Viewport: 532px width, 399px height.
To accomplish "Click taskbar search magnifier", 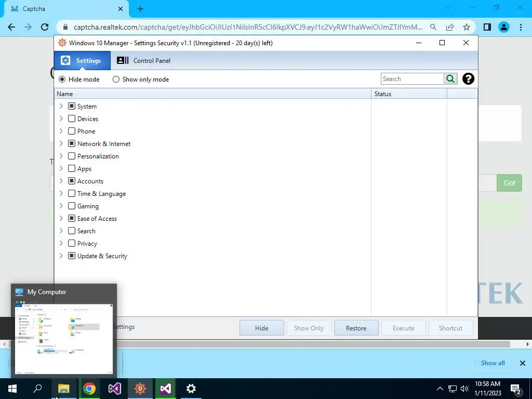I will 37,389.
